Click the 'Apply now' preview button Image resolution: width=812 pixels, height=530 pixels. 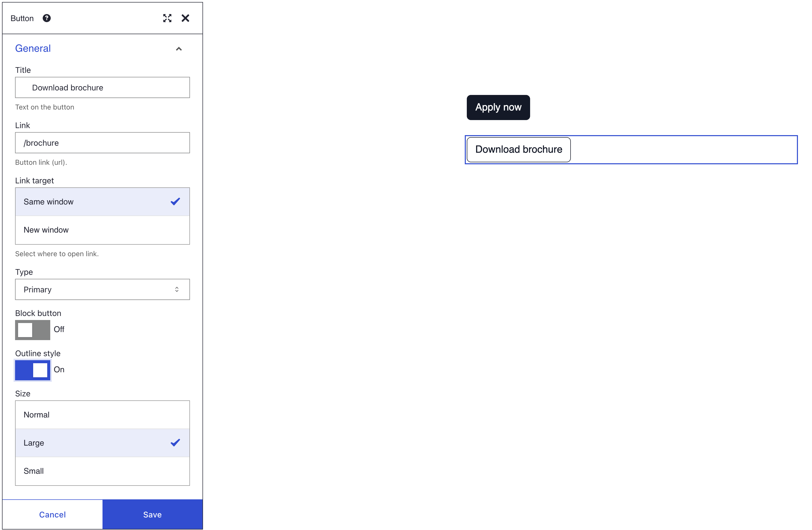pyautogui.click(x=498, y=108)
